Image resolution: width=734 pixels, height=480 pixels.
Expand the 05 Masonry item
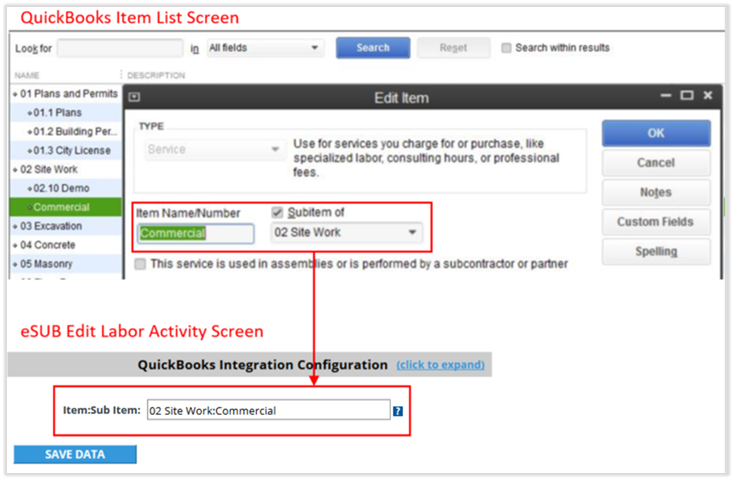15,264
